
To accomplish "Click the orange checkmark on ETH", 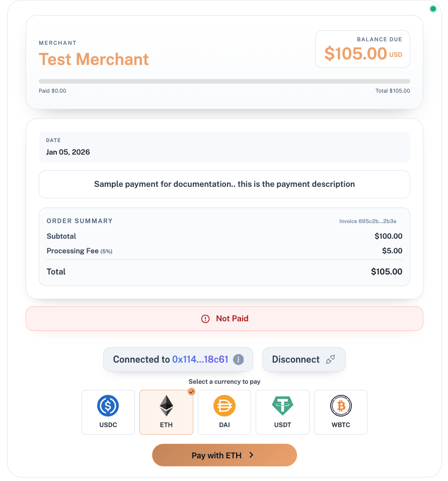I will pos(191,392).
